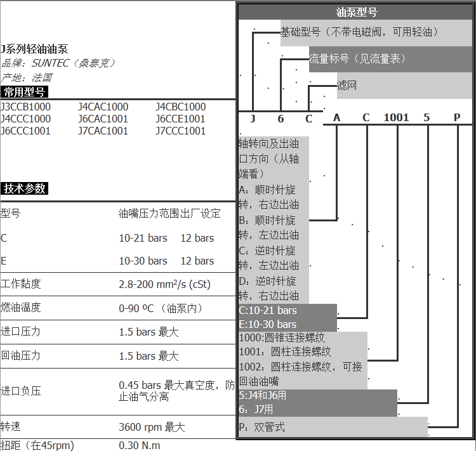Click C:10-21 bars in the diagram
The image size is (476, 451).
(x=268, y=310)
